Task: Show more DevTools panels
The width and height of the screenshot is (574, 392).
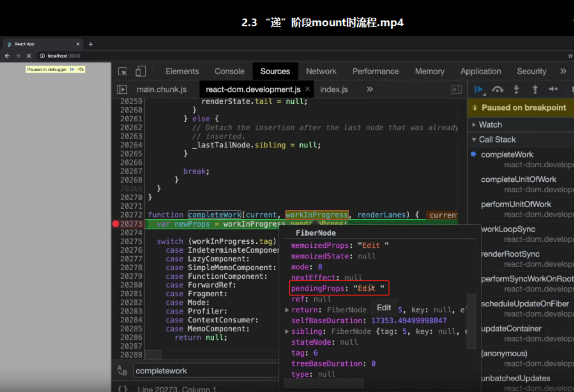Action: (563, 71)
